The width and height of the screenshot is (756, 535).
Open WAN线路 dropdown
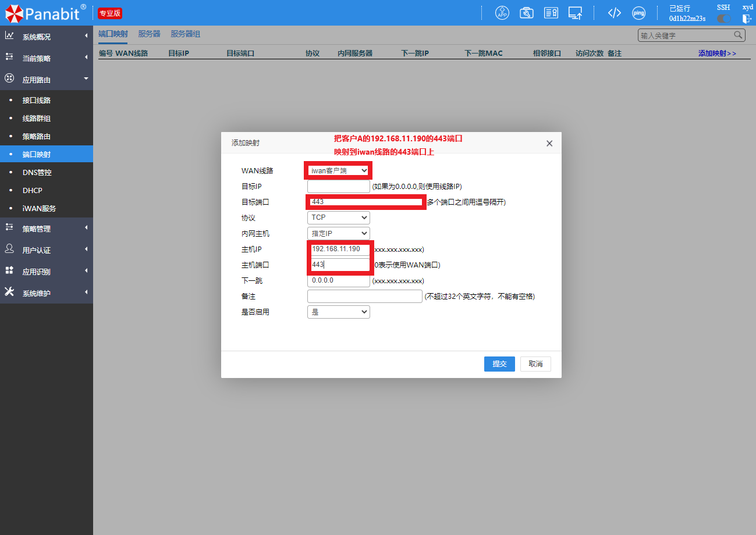tap(338, 170)
